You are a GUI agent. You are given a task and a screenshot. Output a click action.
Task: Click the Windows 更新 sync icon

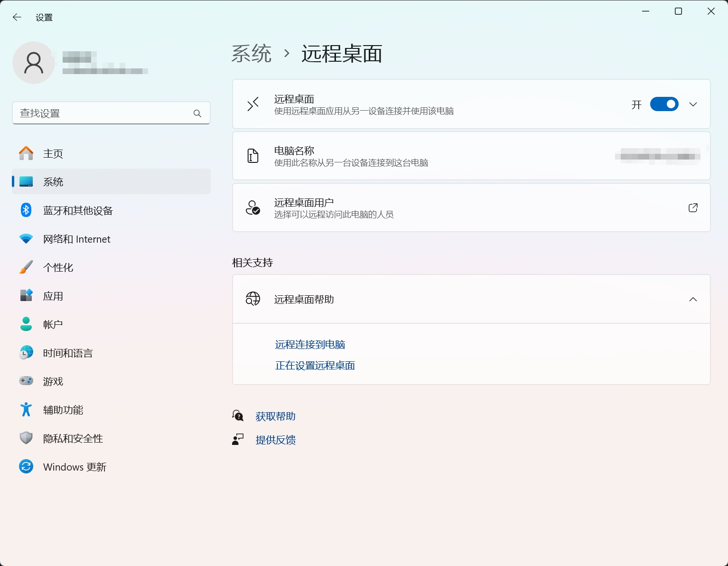26,467
